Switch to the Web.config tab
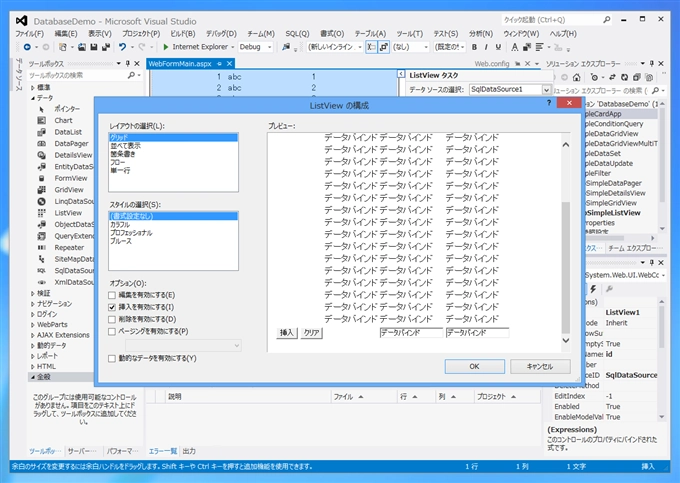 (x=491, y=64)
